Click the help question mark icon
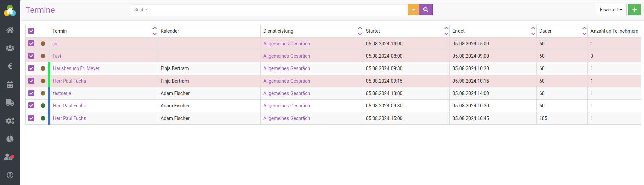Viewport: 644px width, 185px height. coord(10,175)
